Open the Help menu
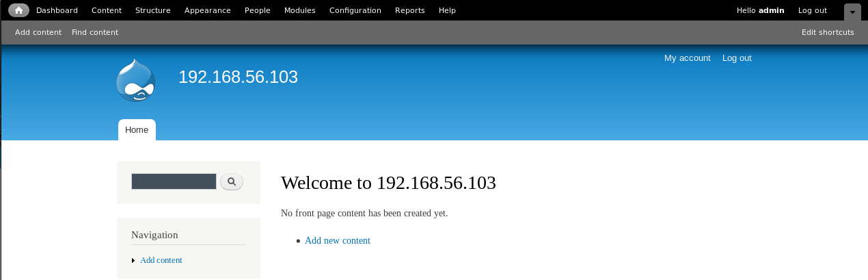 (x=447, y=10)
